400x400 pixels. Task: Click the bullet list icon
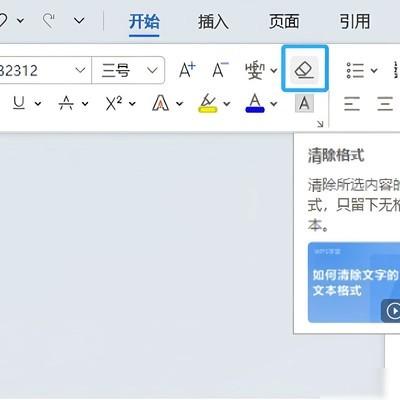click(355, 70)
